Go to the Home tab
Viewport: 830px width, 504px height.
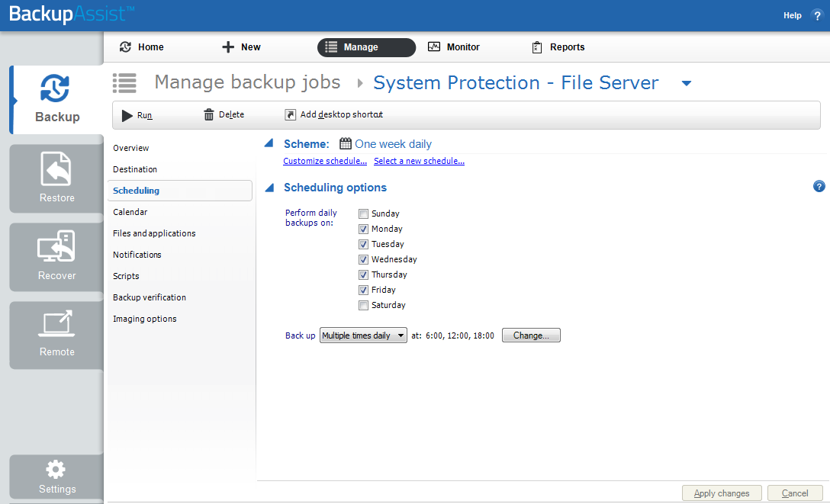(141, 47)
